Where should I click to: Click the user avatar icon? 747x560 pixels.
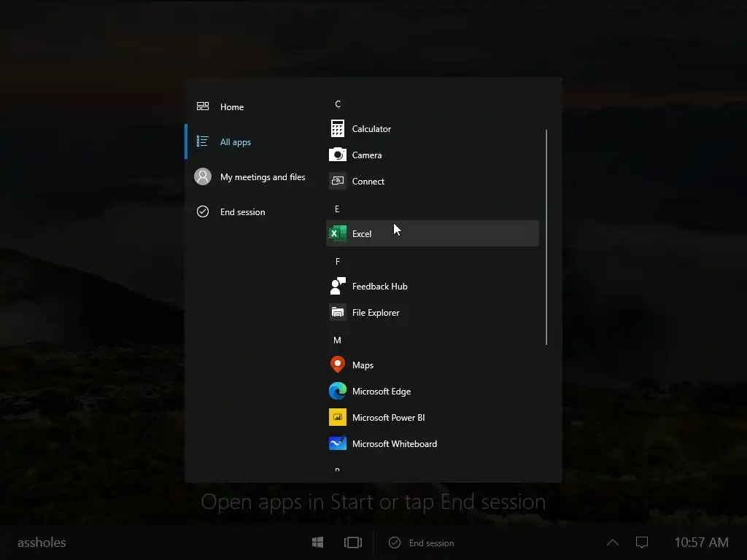203,176
